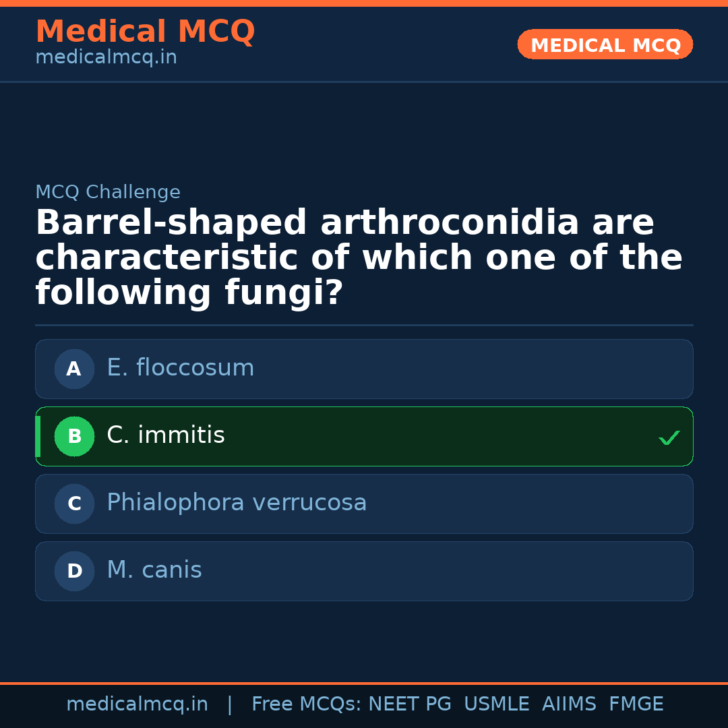Collapse the E. floccosum option card
The width and height of the screenshot is (728, 728).
pyautogui.click(x=364, y=369)
